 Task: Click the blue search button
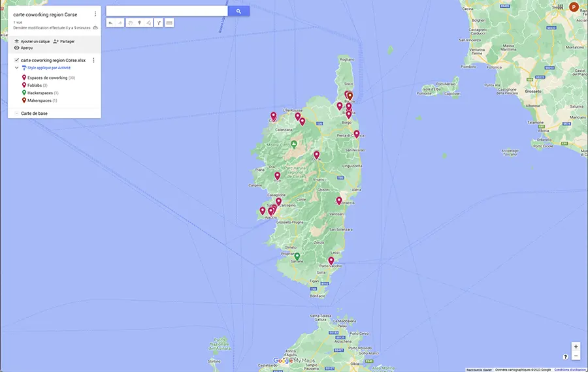(x=238, y=11)
